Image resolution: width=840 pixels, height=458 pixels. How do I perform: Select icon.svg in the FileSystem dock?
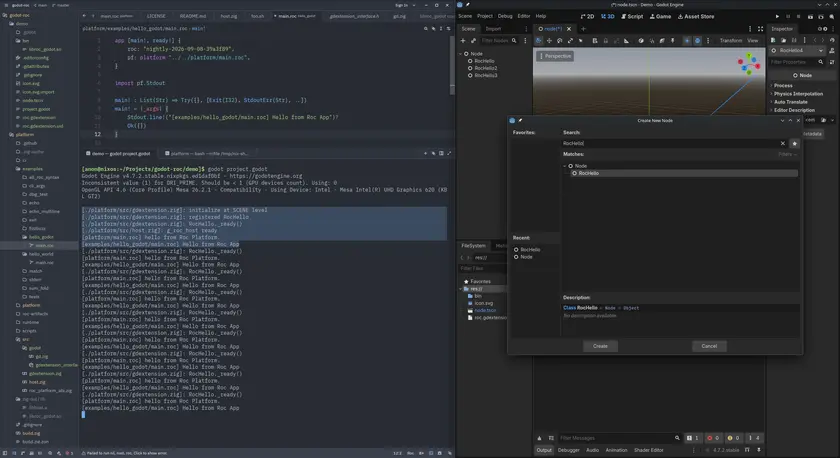coord(483,303)
